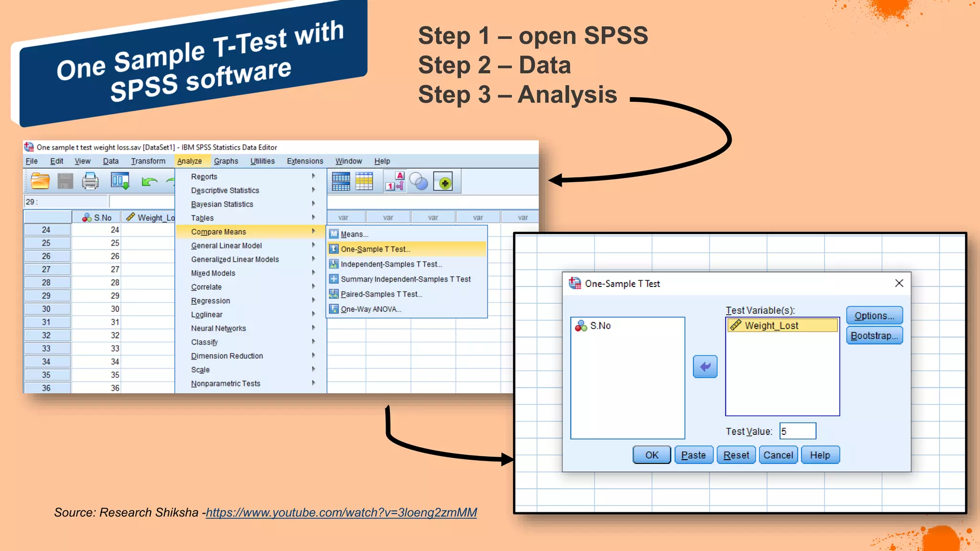Expand the Tables submenu arrow
Viewport: 980px width, 551px height.
313,218
